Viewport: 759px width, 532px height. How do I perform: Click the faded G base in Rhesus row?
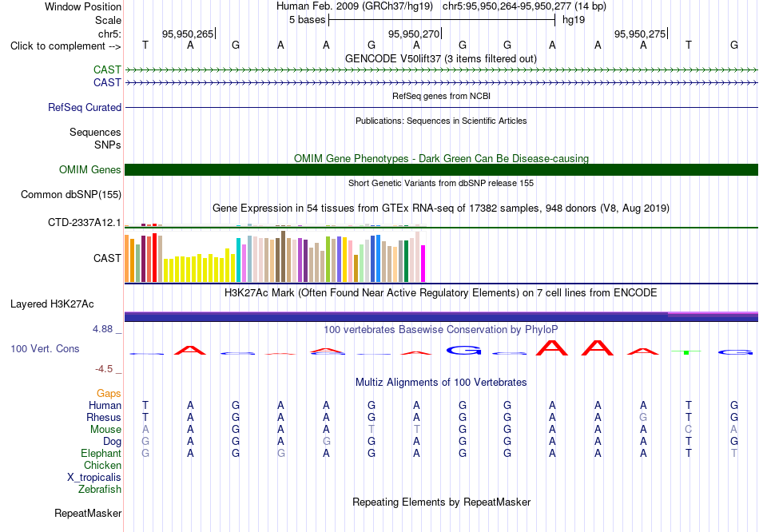[643, 417]
